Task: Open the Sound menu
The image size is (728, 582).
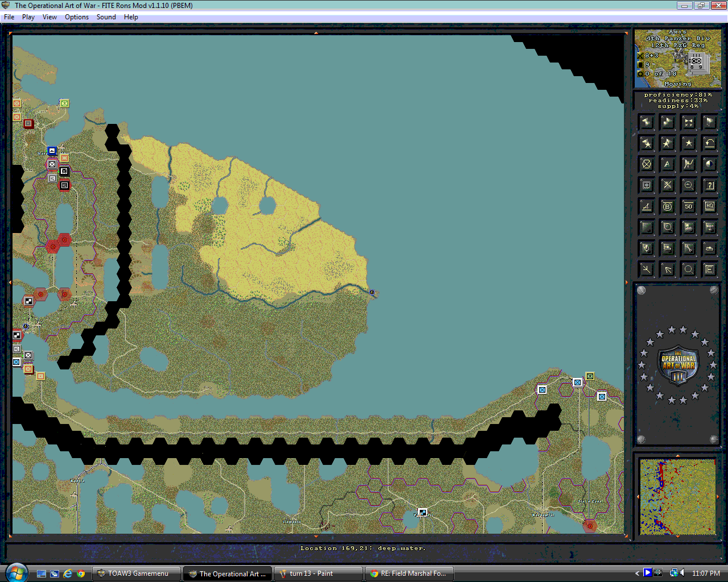Action: tap(106, 17)
